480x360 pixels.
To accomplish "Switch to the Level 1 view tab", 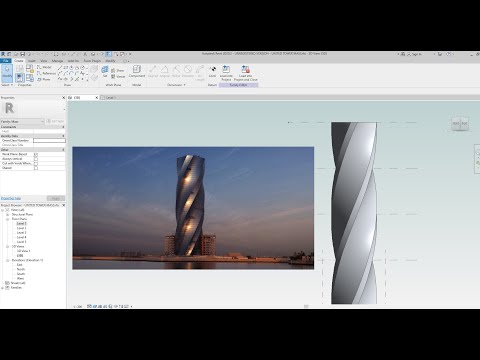I will pos(110,98).
